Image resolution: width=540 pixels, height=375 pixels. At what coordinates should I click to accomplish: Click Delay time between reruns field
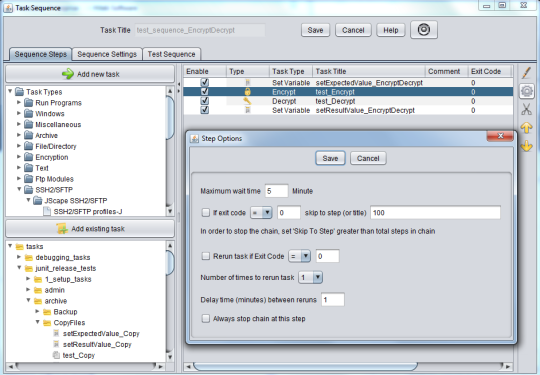pyautogui.click(x=333, y=300)
